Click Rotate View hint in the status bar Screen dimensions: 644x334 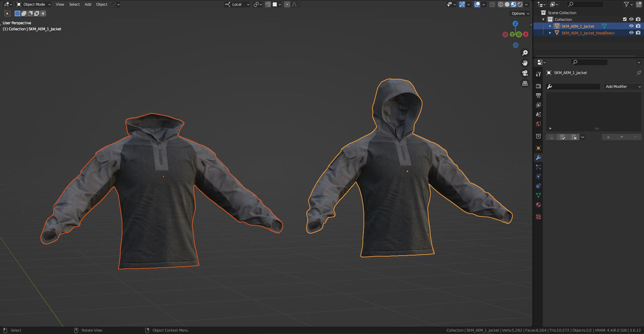coord(91,330)
